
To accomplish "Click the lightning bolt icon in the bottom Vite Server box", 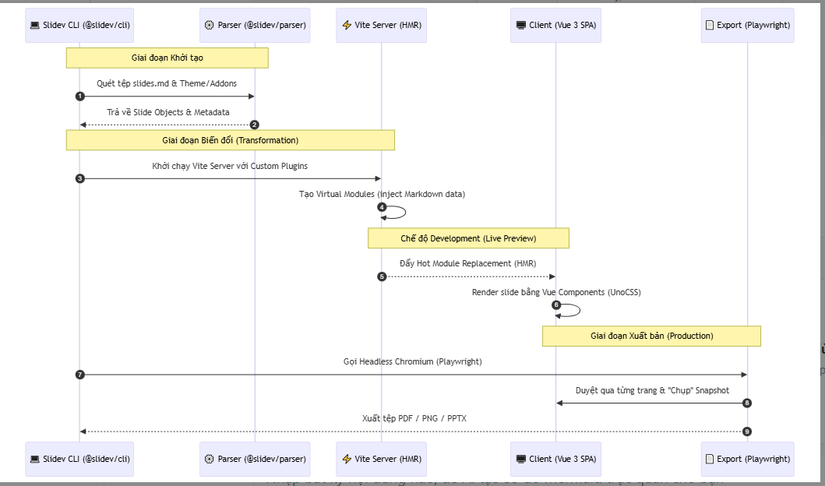I will click(346, 459).
